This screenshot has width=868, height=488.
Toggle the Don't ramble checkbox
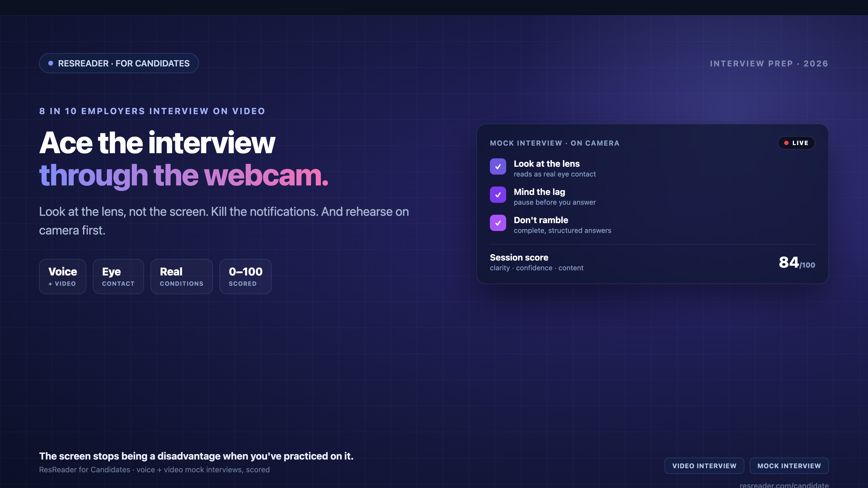[x=498, y=223]
